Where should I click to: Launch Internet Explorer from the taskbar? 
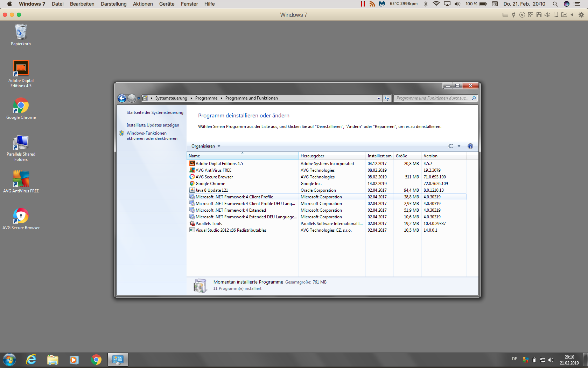(x=31, y=360)
